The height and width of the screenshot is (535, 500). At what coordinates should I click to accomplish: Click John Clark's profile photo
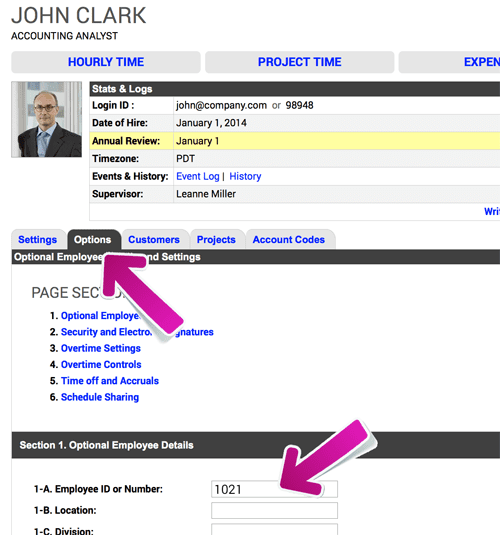pos(46,119)
